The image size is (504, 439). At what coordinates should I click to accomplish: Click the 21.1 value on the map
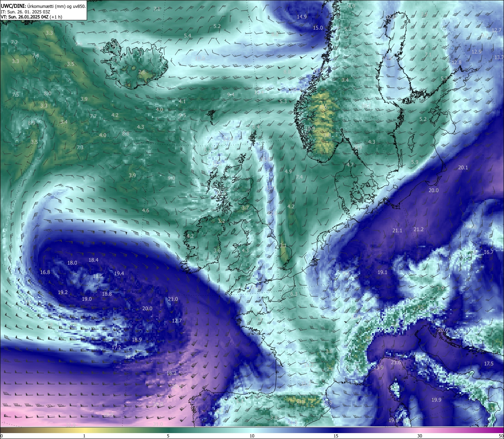pos(397,231)
